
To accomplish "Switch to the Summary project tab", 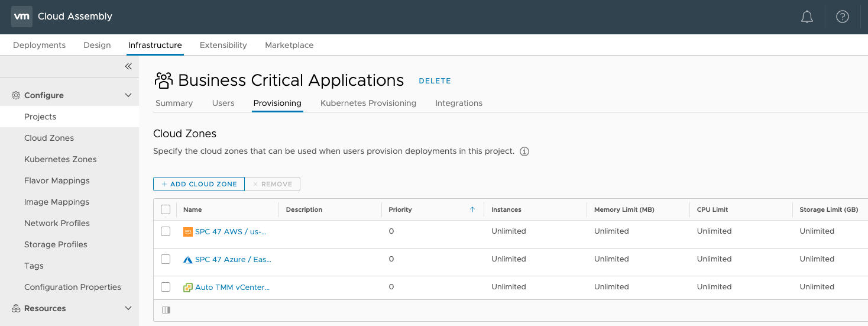I will [x=174, y=103].
